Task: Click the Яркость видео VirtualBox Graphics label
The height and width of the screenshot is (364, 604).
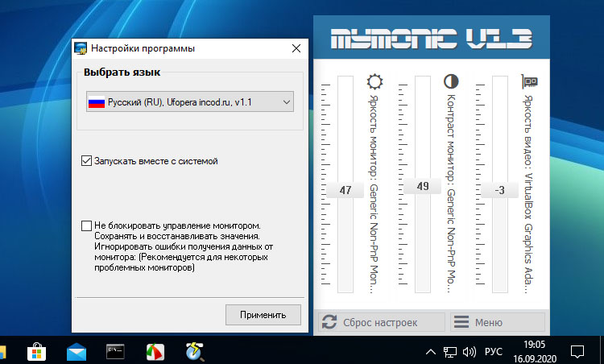Action: pyautogui.click(x=528, y=194)
